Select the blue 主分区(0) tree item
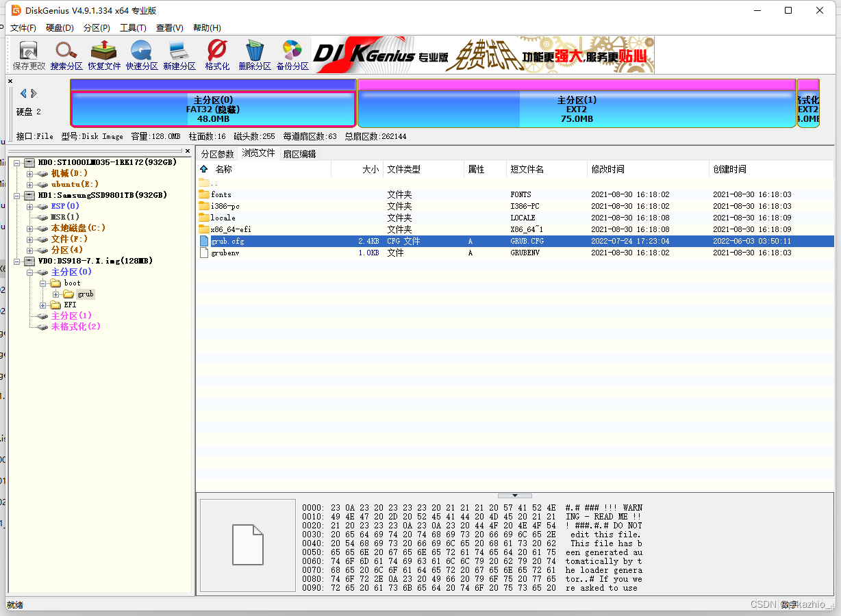Screen dimensions: 841x616 coord(71,272)
